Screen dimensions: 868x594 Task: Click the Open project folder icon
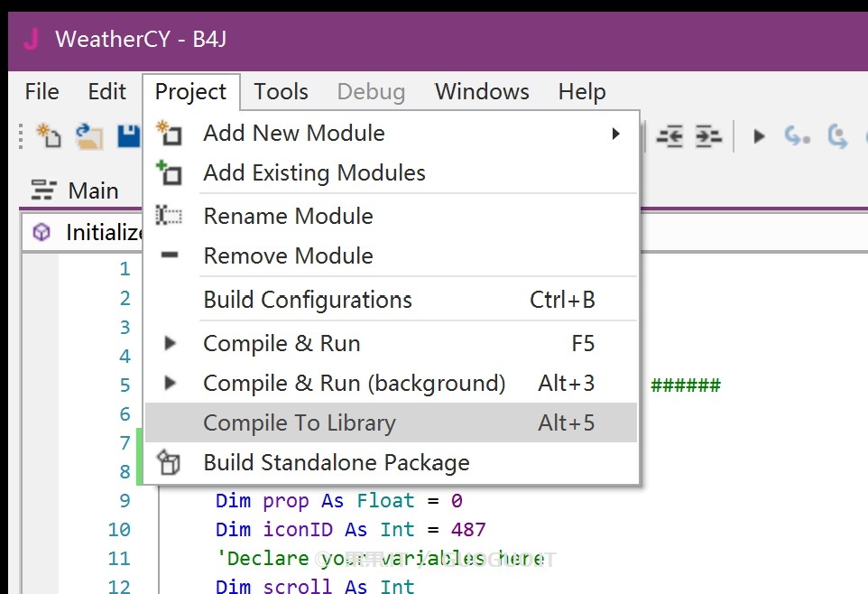(88, 136)
